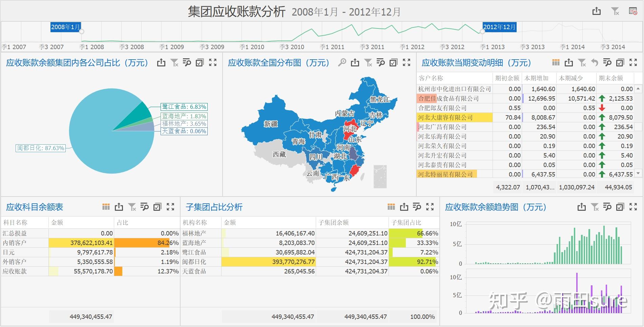
Task: Export the 应收账款余额集团内各公司占比 pie panel
Action: point(161,62)
